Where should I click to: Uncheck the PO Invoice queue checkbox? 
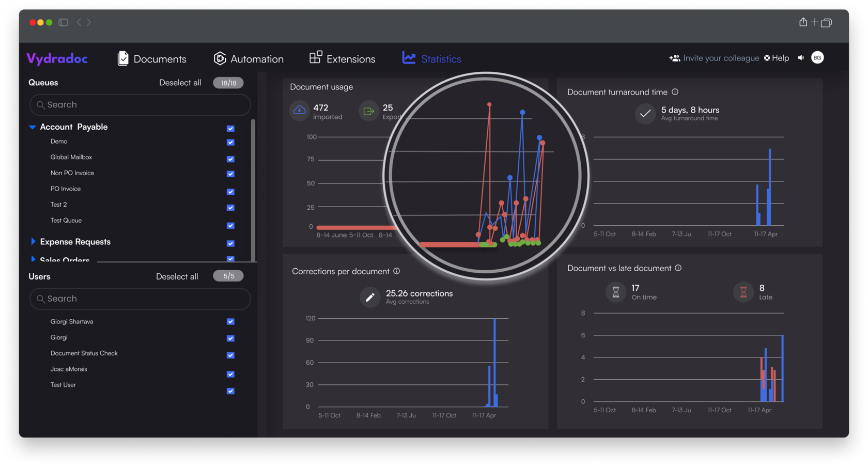point(230,192)
